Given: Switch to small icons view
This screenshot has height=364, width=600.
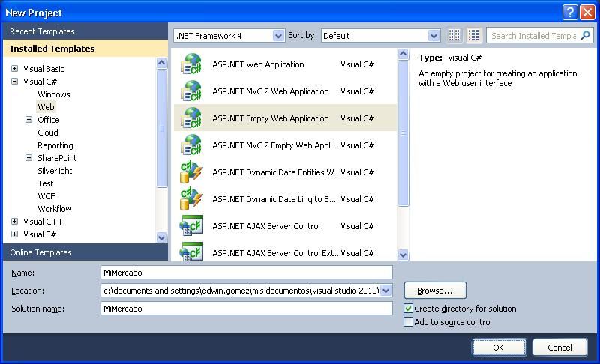Looking at the screenshot, I should (454, 35).
